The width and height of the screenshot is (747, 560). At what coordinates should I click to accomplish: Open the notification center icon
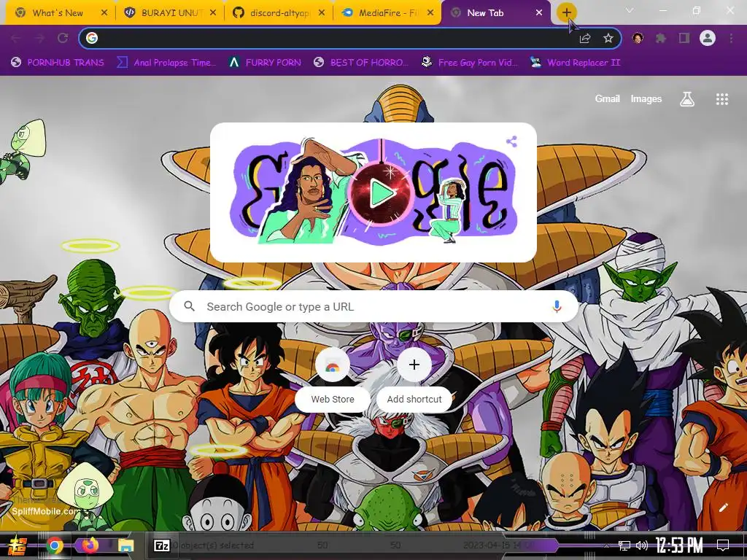pyautogui.click(x=723, y=545)
